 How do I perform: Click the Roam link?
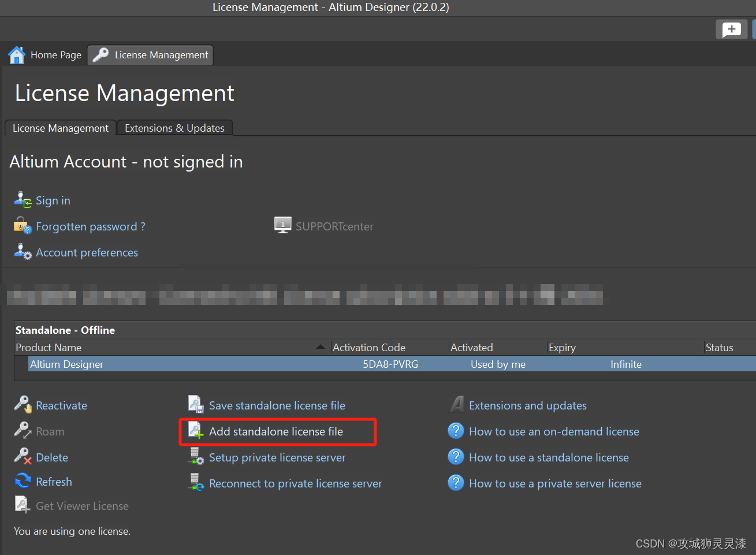click(x=50, y=431)
